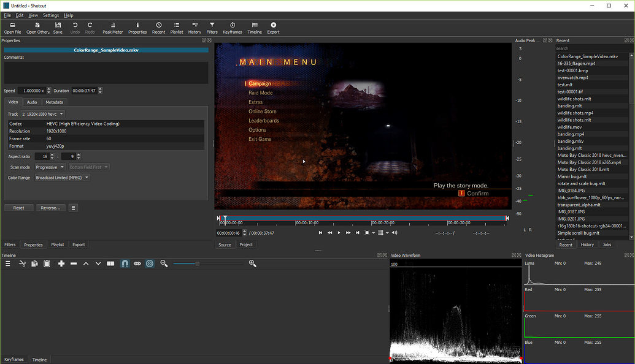Screen dimensions: 635x364
Task: Skip to start of the clip
Action: click(320, 233)
